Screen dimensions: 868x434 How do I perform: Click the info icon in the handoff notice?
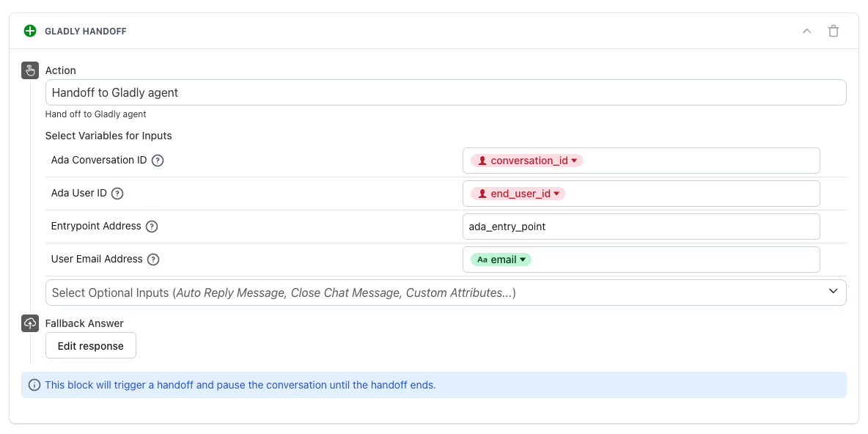(x=34, y=385)
